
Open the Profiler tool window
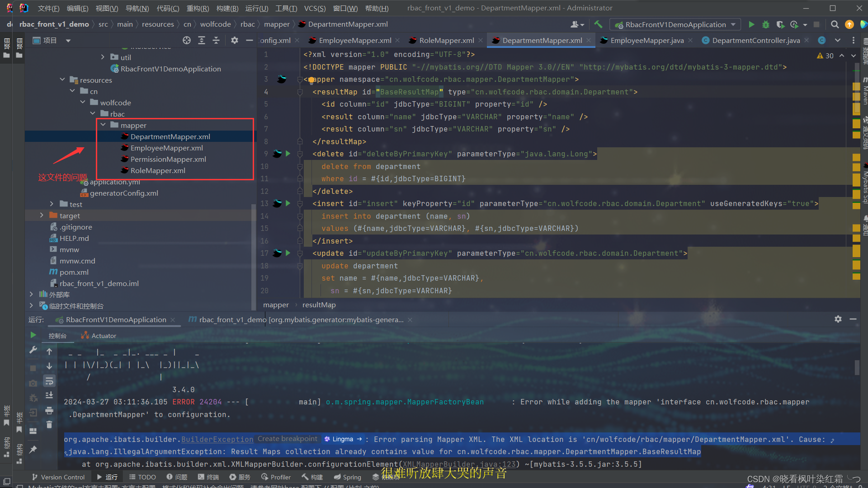point(276,477)
